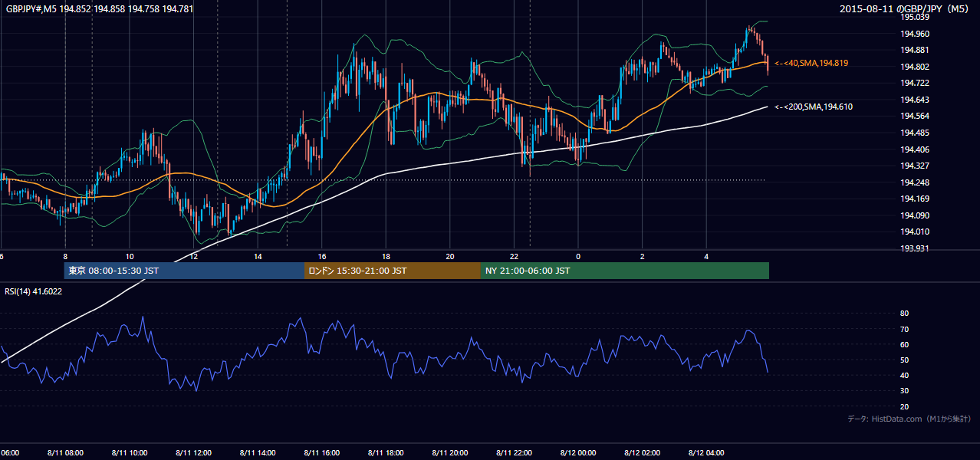Click the 194.485 price axis label
This screenshot has width=980, height=460.
[x=915, y=133]
